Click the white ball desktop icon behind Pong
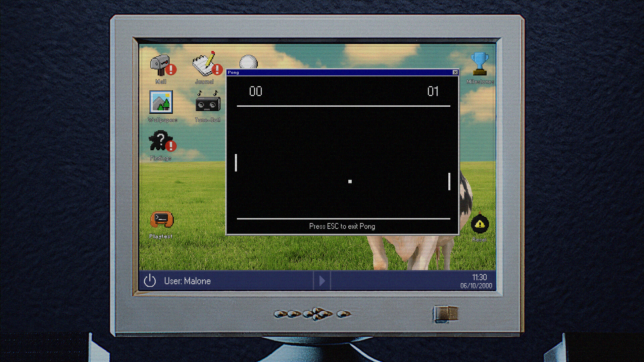This screenshot has height=362, width=644. pyautogui.click(x=248, y=62)
